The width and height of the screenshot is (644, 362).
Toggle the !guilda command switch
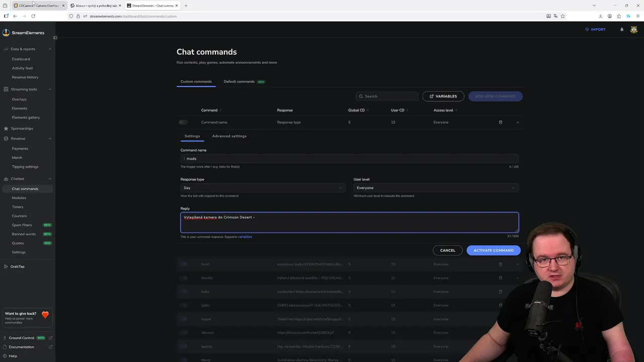coord(183,346)
